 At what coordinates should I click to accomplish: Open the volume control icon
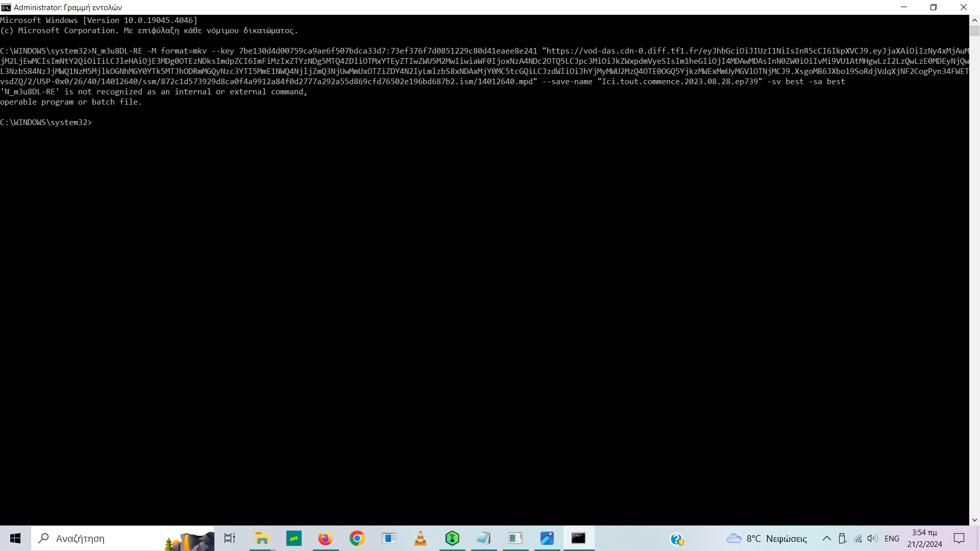[x=872, y=538]
